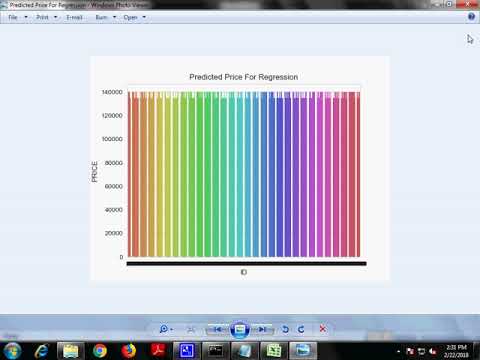Expand the File dropdown arrow
Viewport: 480px width, 360px height.
[x=26, y=17]
